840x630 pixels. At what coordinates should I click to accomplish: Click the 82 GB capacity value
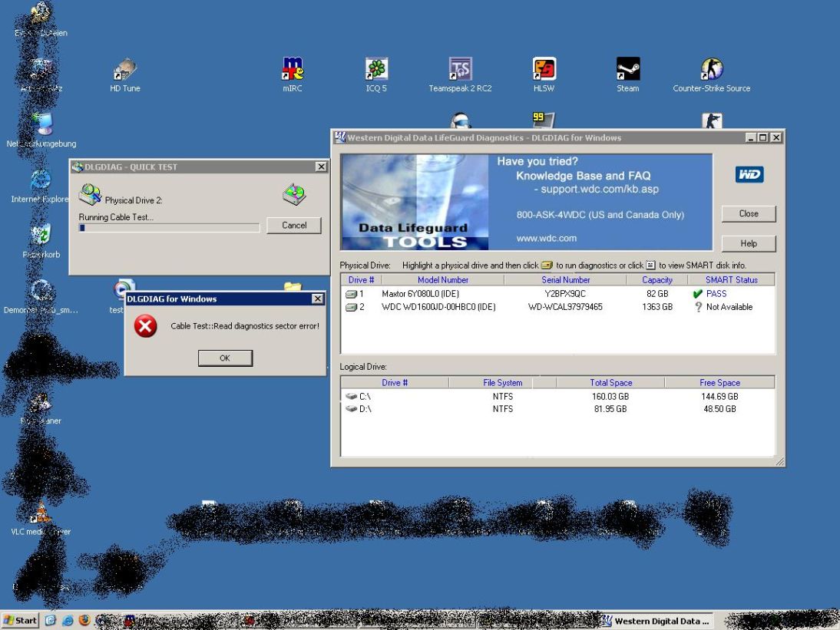point(657,294)
